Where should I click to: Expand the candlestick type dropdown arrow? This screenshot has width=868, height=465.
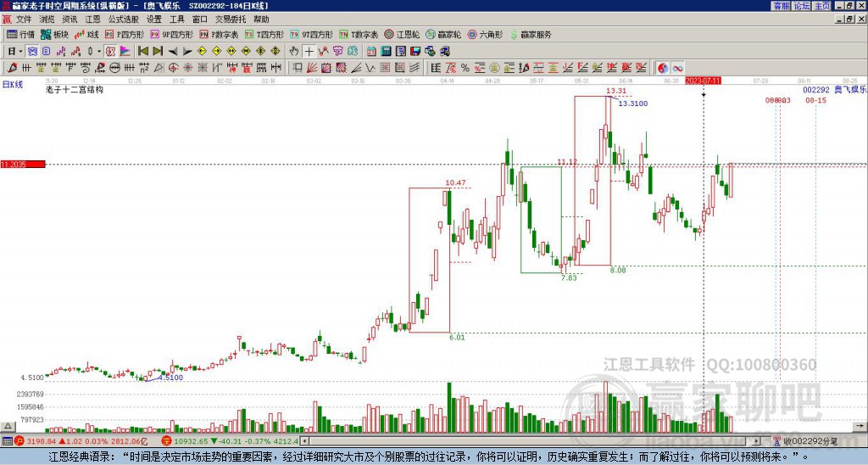(99, 51)
